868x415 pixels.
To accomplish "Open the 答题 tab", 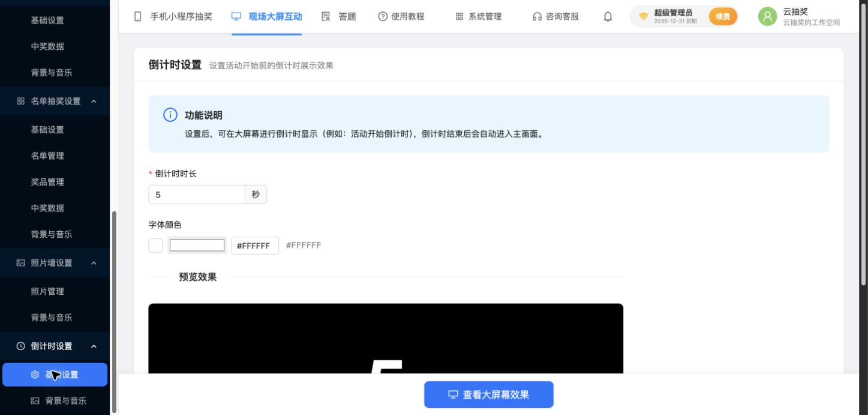I will pyautogui.click(x=339, y=17).
